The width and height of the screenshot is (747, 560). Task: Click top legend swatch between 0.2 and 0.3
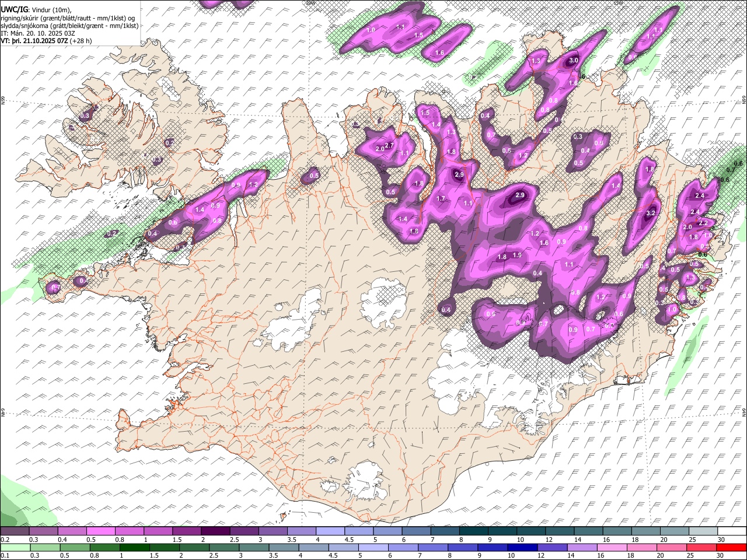[15, 531]
